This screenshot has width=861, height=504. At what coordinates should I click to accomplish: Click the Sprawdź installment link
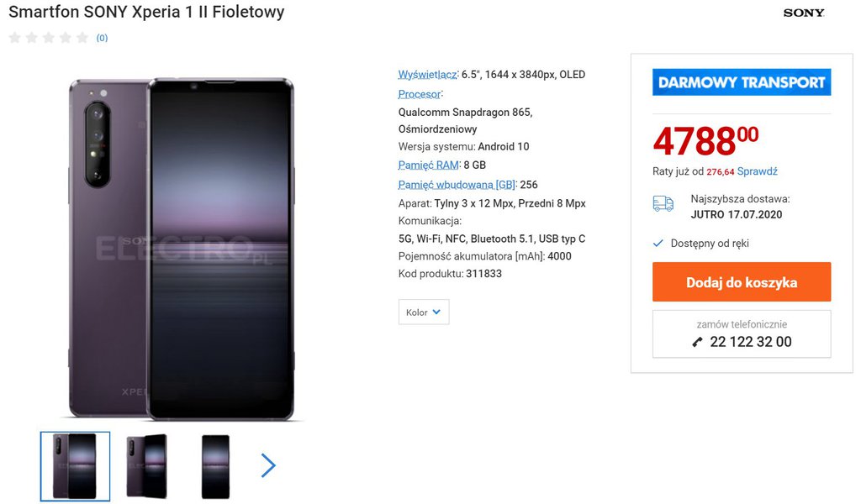coord(757,171)
